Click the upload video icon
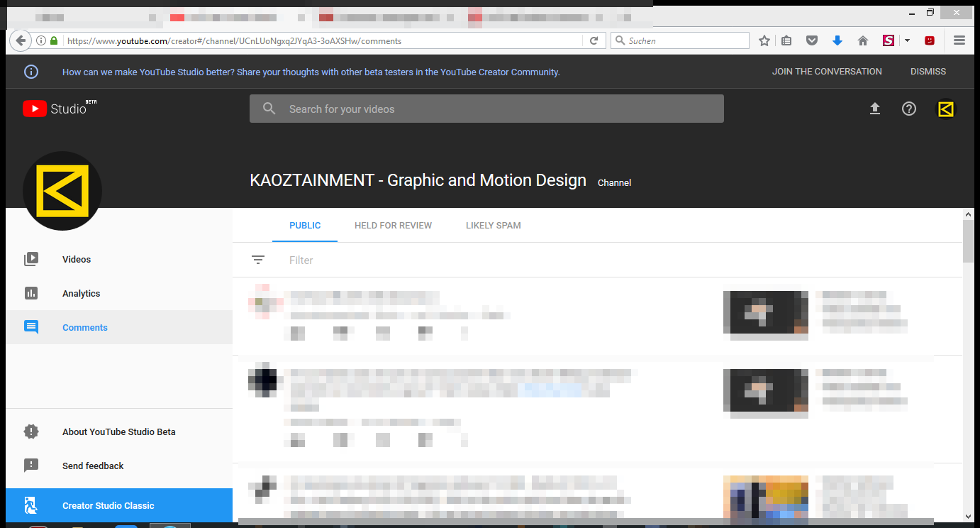Image resolution: width=980 pixels, height=528 pixels. click(x=875, y=109)
